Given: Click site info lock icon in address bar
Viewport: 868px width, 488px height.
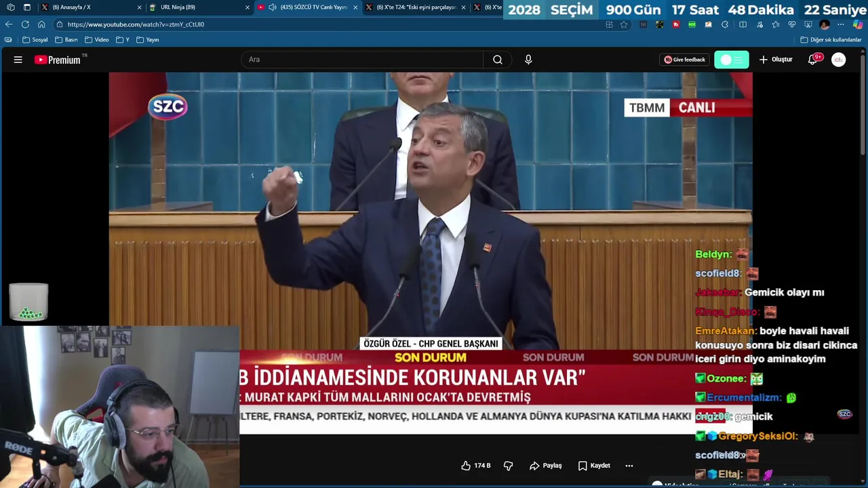Looking at the screenshot, I should [x=60, y=24].
